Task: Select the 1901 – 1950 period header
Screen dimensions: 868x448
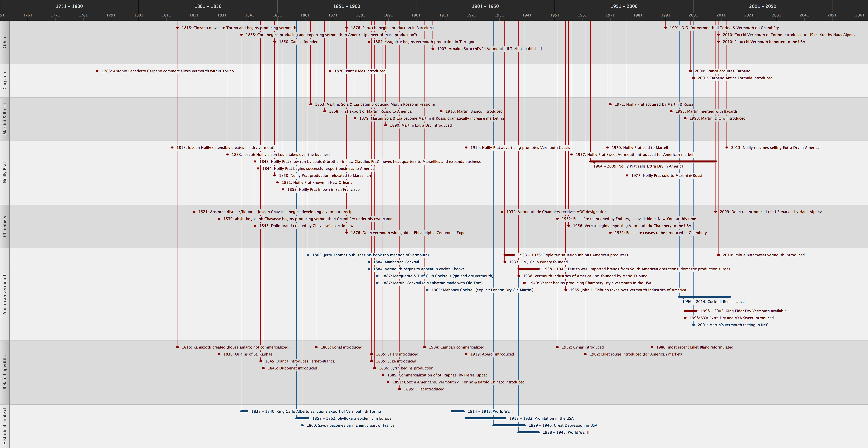Action: tap(485, 6)
